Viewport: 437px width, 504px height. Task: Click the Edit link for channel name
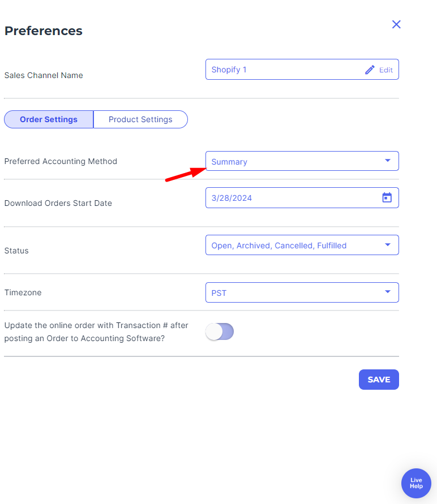pyautogui.click(x=386, y=70)
